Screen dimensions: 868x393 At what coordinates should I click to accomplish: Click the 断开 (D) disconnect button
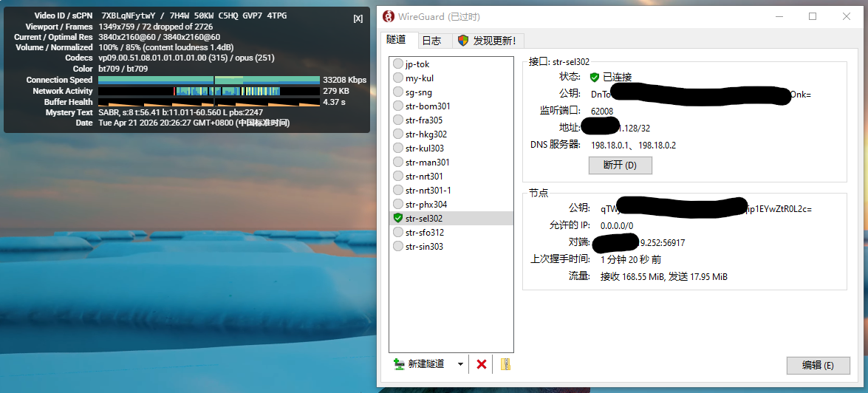(x=620, y=165)
